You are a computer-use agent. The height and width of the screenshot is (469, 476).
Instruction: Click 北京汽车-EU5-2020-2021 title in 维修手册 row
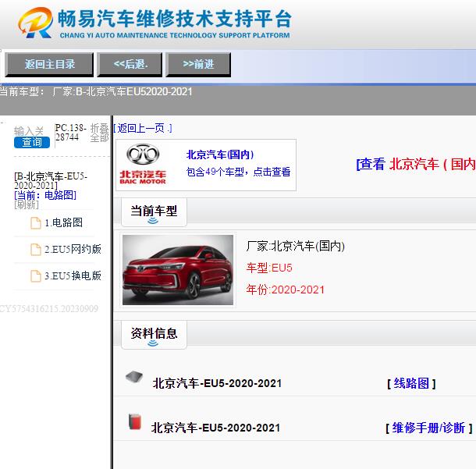pyautogui.click(x=215, y=428)
